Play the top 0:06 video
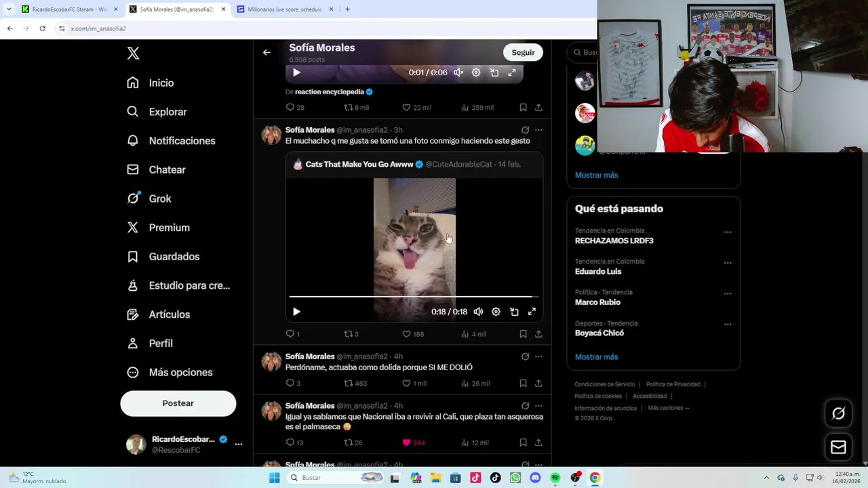This screenshot has width=868, height=488. click(x=296, y=73)
